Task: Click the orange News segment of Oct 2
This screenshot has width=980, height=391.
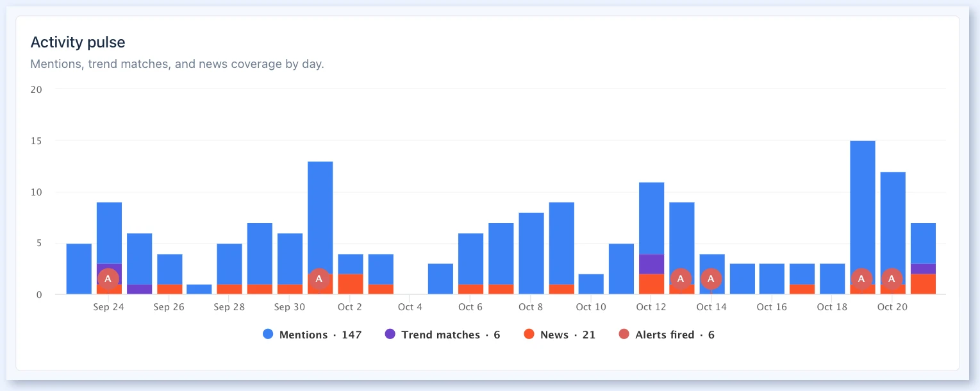Action: tap(350, 284)
